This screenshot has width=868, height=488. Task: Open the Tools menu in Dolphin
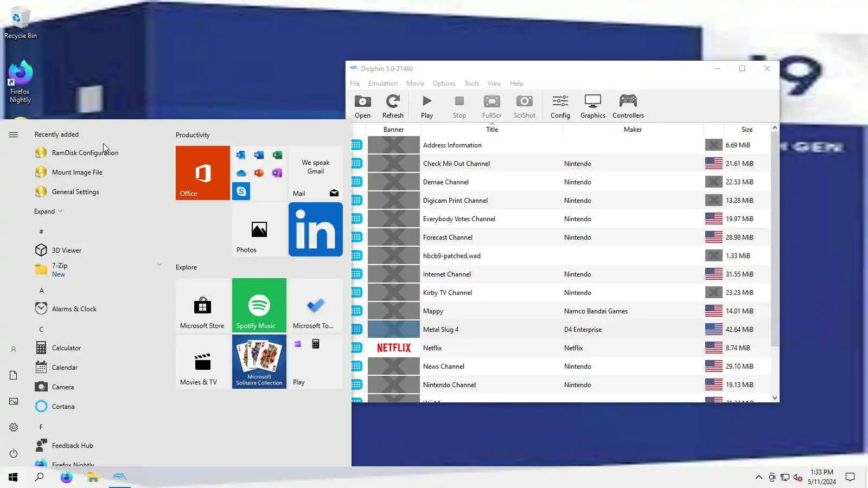(x=471, y=84)
